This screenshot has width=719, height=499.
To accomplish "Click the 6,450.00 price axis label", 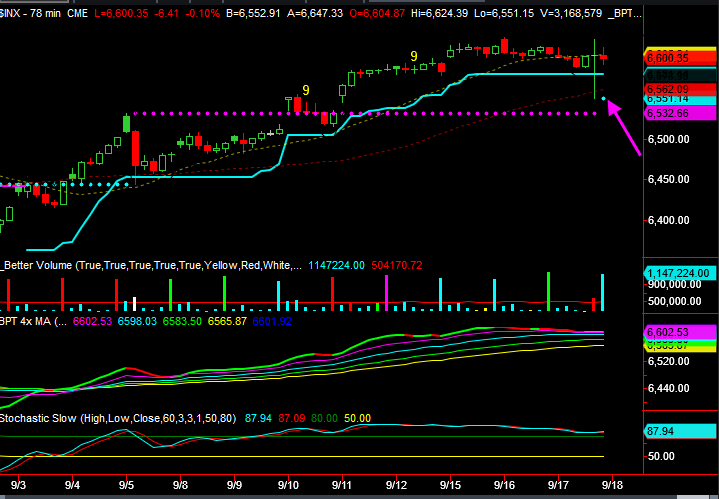I will pos(672,180).
